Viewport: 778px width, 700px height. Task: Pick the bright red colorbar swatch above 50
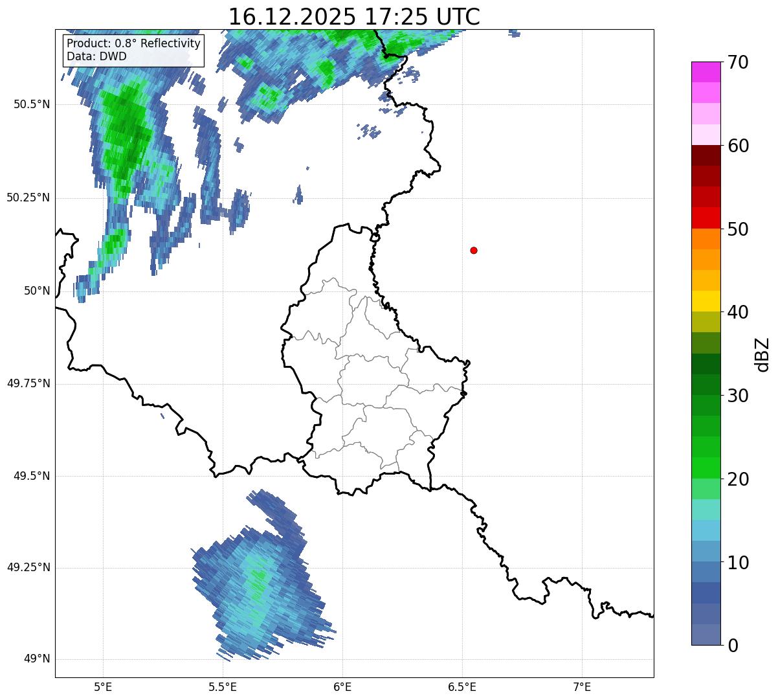(x=706, y=218)
